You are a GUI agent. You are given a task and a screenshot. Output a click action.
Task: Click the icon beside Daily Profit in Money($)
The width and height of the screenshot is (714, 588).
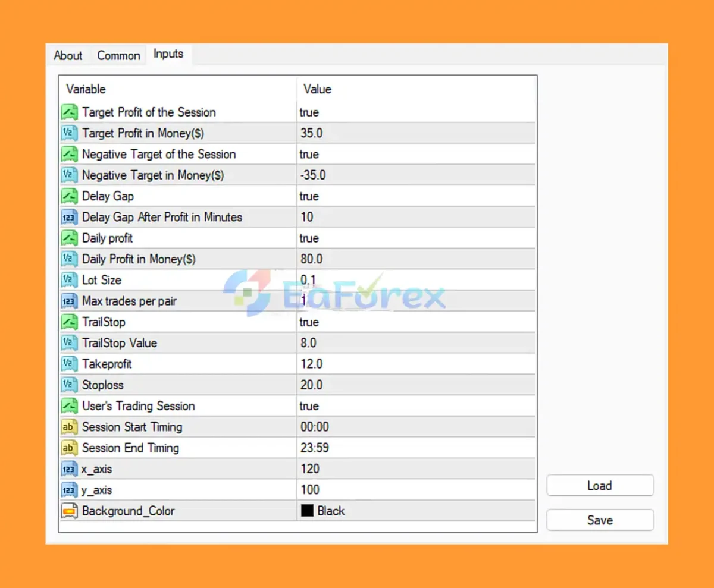point(70,259)
